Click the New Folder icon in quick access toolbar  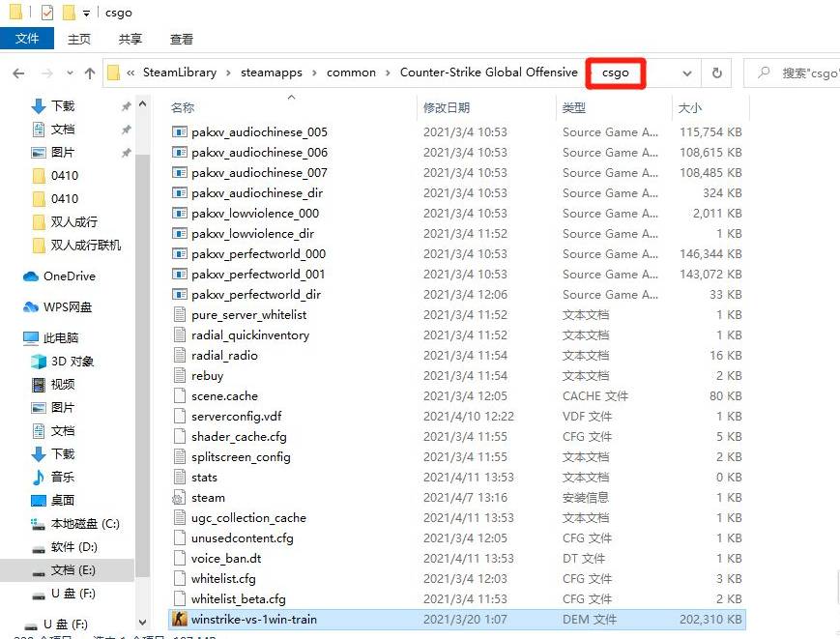pos(69,13)
